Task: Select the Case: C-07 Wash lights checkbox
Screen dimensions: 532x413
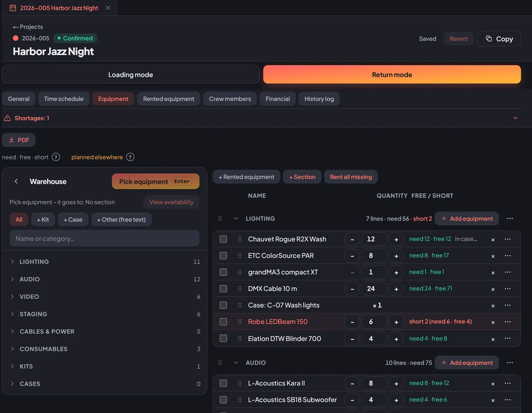Action: tap(223, 305)
